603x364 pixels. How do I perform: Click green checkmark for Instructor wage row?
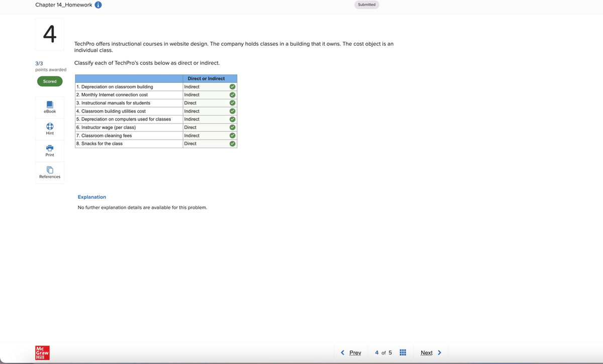tap(232, 128)
